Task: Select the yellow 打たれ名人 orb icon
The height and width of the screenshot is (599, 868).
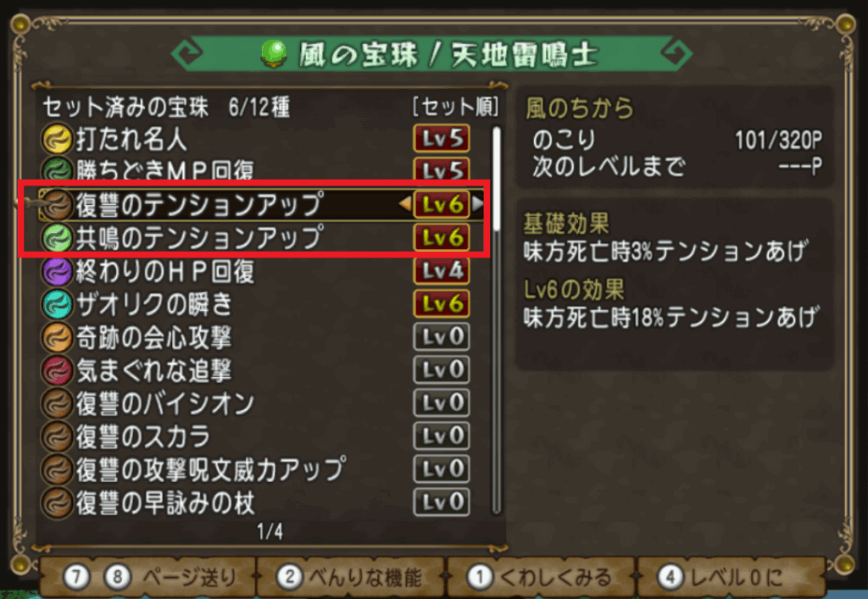Action: pos(57,139)
